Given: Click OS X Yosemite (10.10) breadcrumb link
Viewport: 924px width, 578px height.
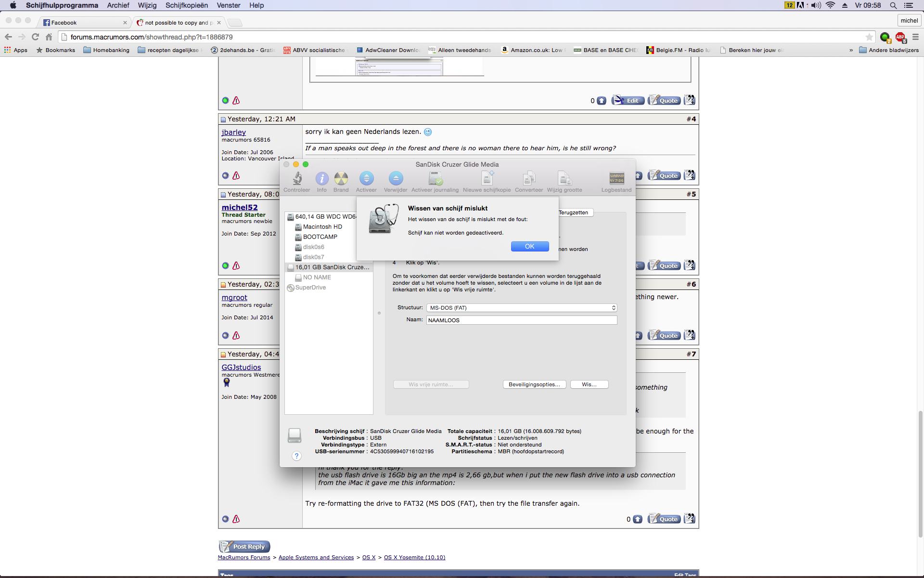Looking at the screenshot, I should pos(414,557).
